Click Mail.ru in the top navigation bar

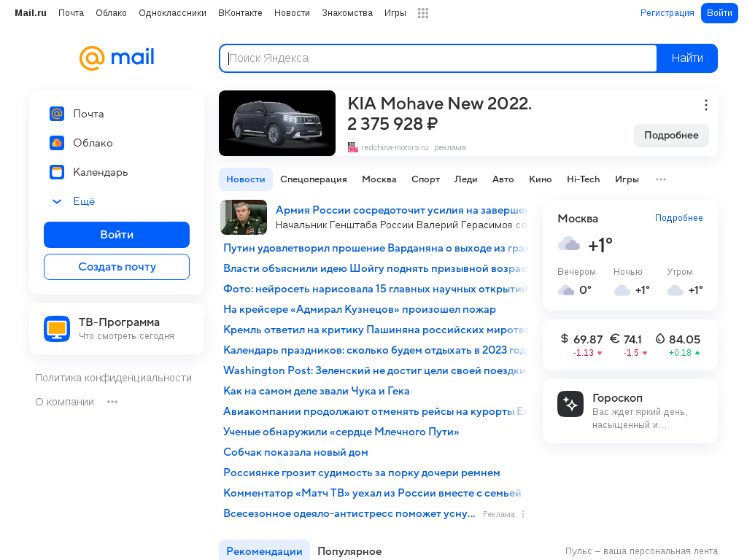(31, 13)
